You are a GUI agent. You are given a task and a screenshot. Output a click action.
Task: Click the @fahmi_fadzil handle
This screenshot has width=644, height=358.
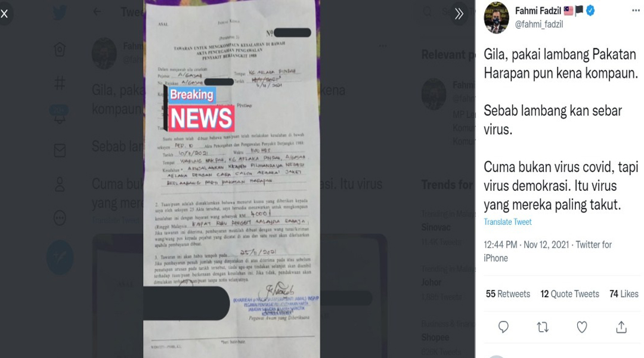539,24
